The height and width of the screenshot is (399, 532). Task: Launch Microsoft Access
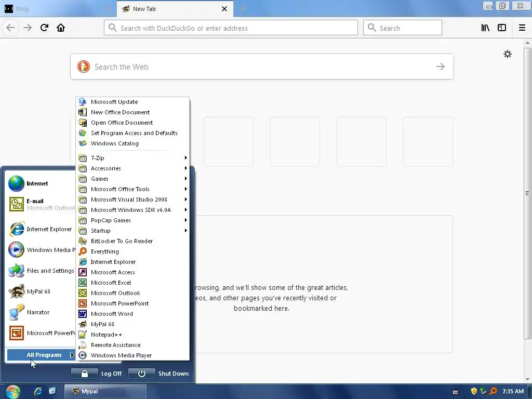(x=132, y=272)
